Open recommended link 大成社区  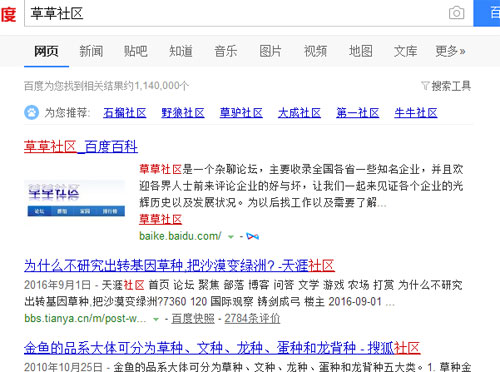299,113
